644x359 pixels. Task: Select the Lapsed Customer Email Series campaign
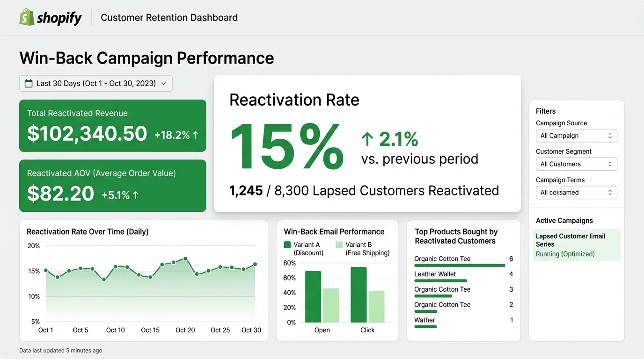(570, 240)
